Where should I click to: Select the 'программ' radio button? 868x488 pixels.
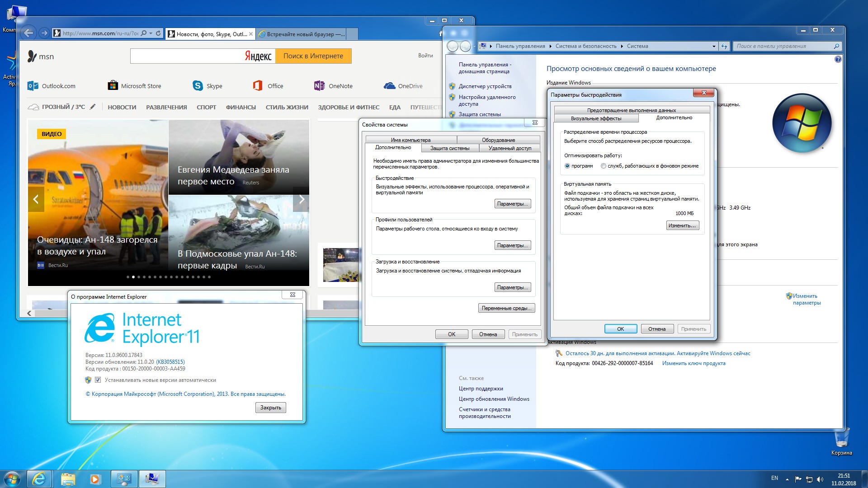pos(567,166)
